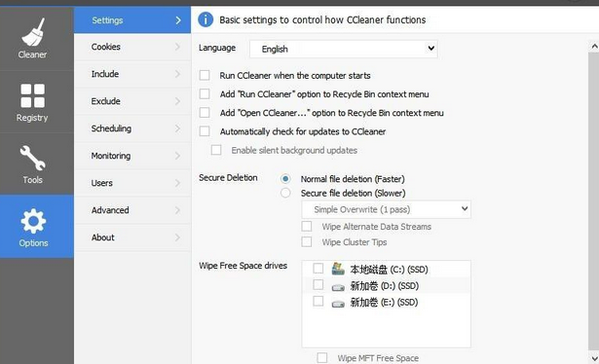Image resolution: width=599 pixels, height=364 pixels.
Task: Open the About options page
Action: [132, 237]
